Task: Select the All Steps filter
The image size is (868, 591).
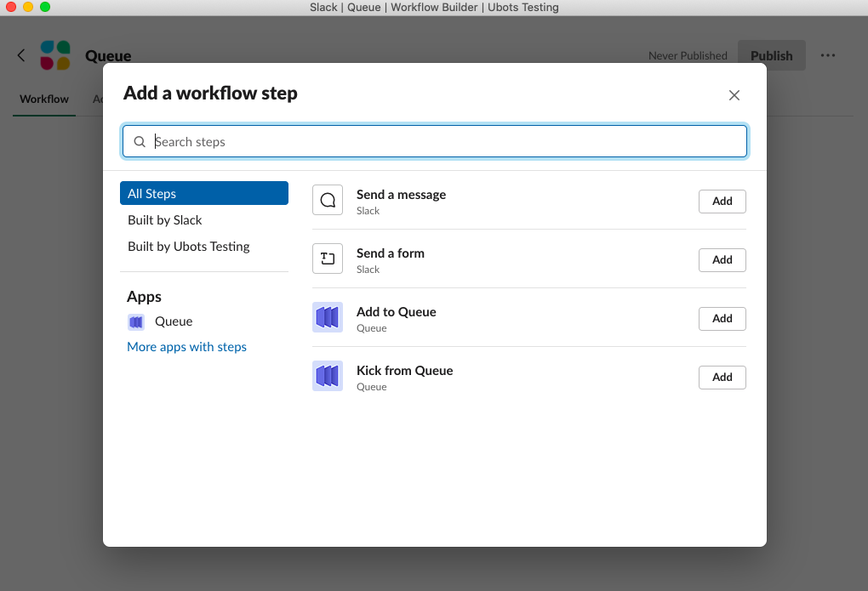Action: [203, 194]
